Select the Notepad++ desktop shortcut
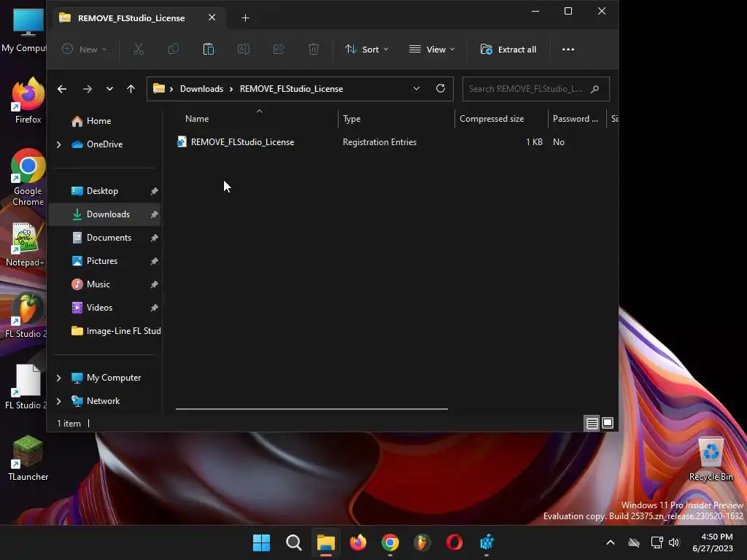 (x=25, y=244)
